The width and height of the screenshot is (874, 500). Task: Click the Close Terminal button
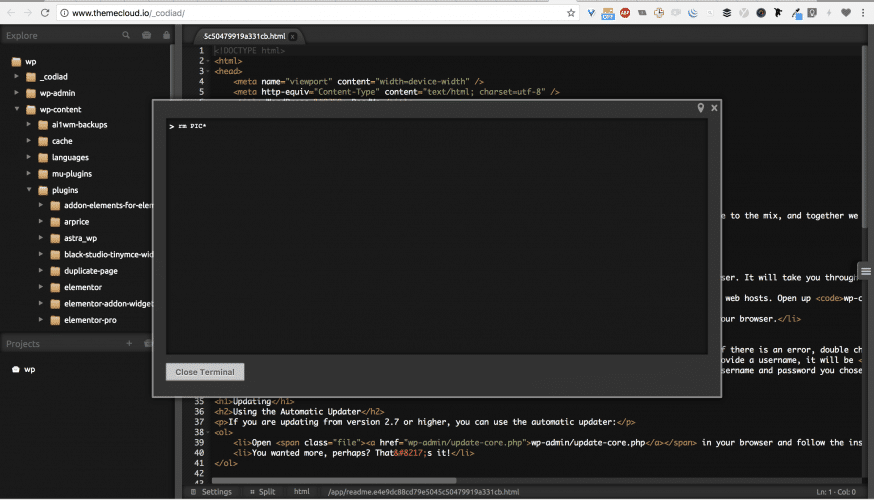(x=204, y=372)
